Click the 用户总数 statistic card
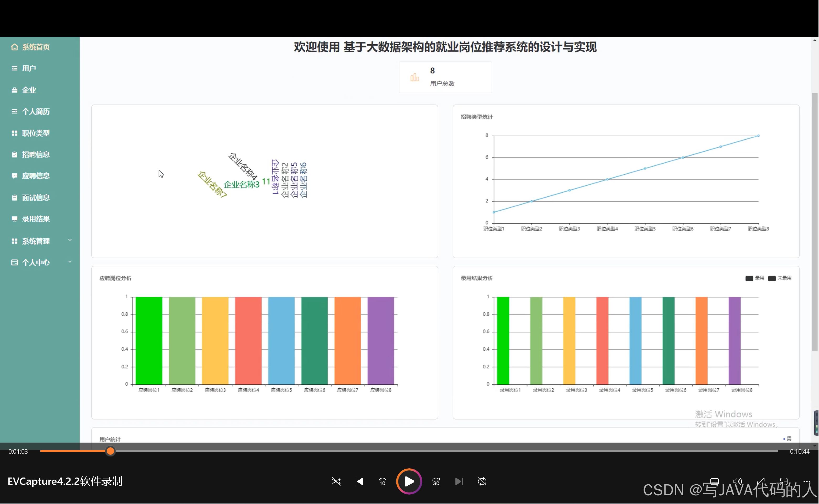The height and width of the screenshot is (504, 819). click(x=445, y=77)
